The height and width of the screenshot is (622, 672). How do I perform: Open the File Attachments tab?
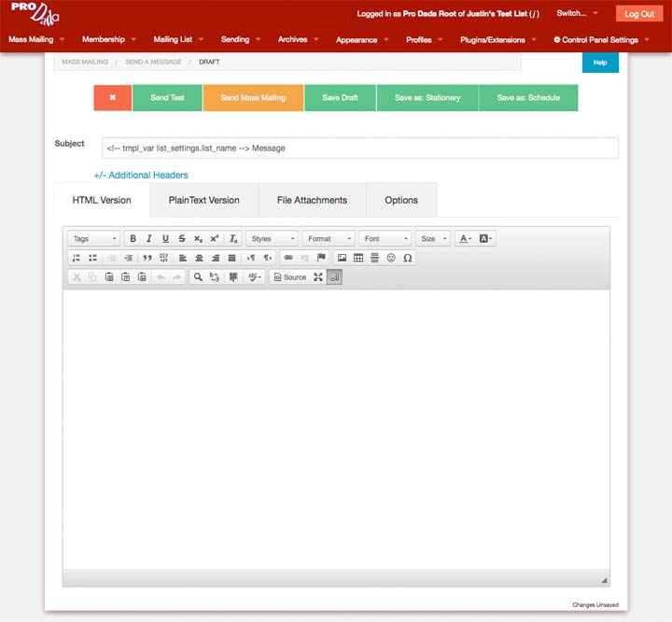(312, 200)
